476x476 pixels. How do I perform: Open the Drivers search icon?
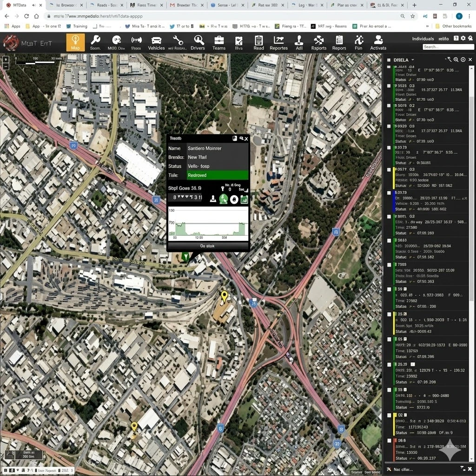198,40
